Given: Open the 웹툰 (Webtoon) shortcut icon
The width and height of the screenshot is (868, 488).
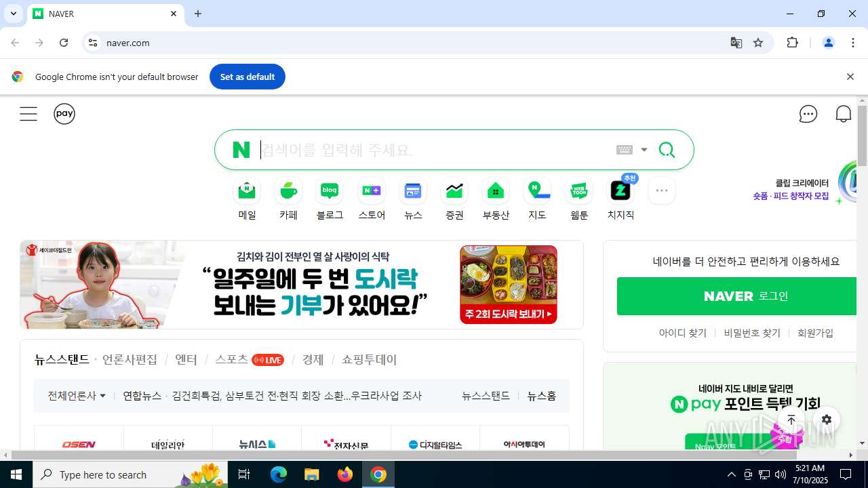Looking at the screenshot, I should pos(579,191).
